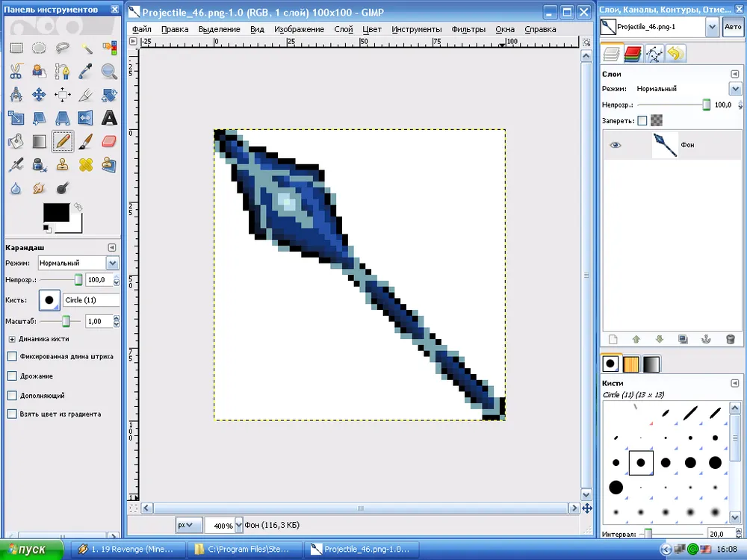This screenshot has width=747, height=560.
Task: Open the 400% zoom level dropdown
Action: tap(239, 526)
